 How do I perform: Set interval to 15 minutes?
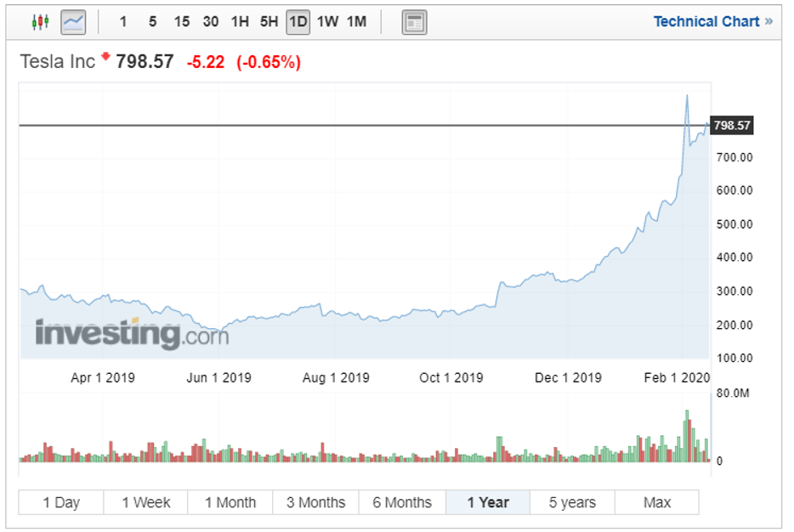(182, 22)
